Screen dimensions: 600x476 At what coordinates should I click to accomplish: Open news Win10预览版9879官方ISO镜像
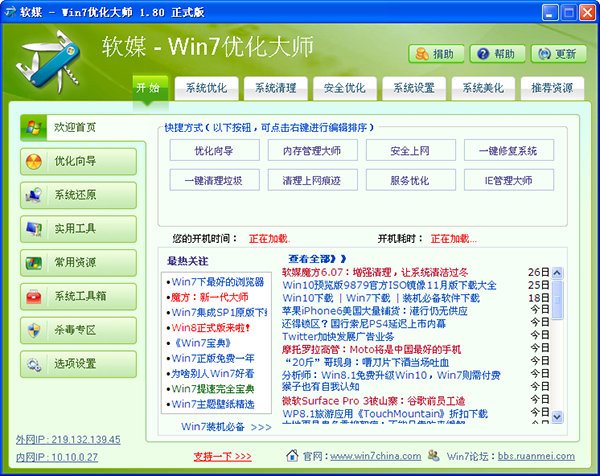pyautogui.click(x=389, y=285)
